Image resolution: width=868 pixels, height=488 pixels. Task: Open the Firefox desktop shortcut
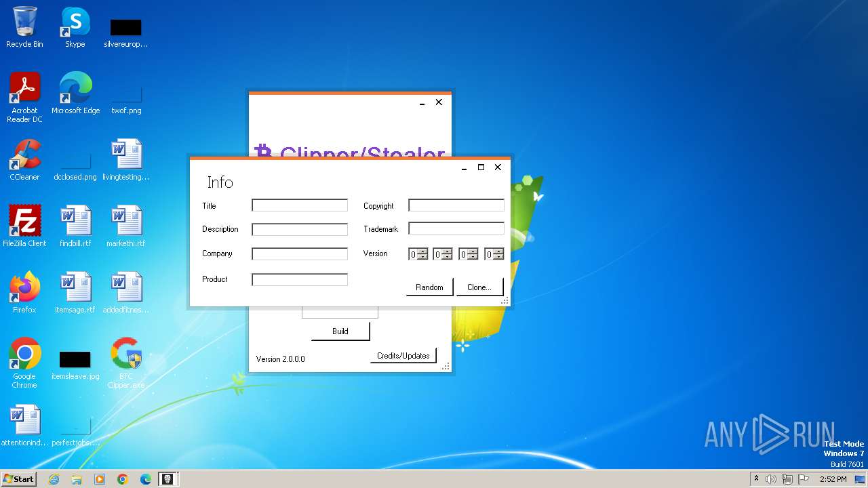(24, 293)
